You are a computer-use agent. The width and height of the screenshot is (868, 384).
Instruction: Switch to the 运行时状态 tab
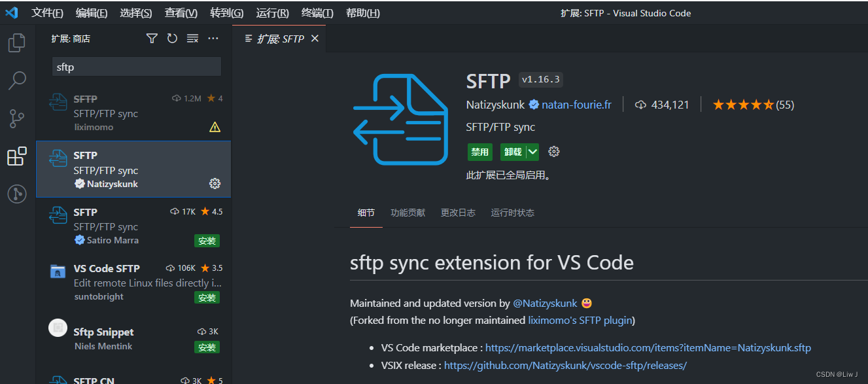pyautogui.click(x=512, y=212)
